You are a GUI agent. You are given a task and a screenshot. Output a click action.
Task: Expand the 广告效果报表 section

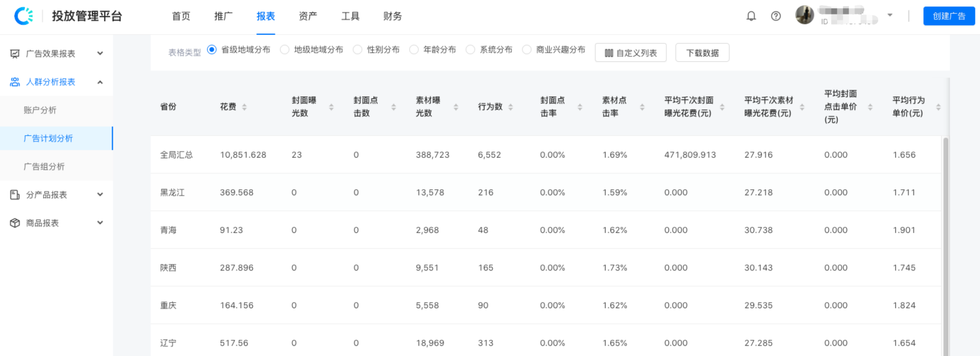[100, 53]
